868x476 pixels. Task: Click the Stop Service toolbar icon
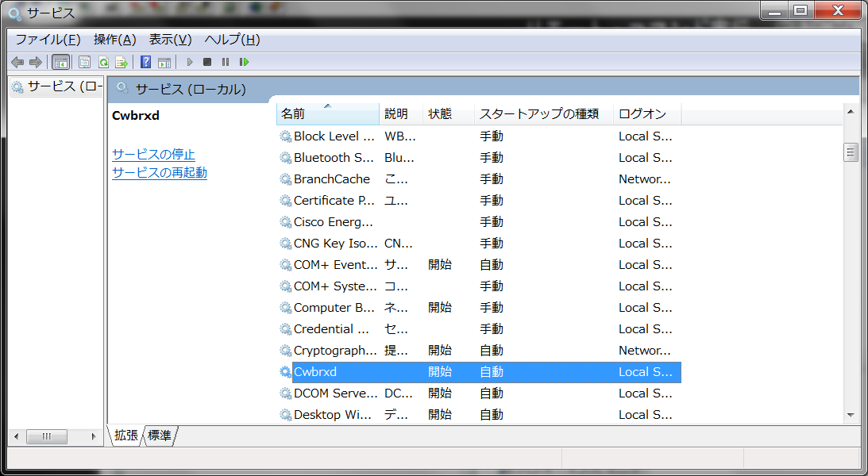click(207, 62)
